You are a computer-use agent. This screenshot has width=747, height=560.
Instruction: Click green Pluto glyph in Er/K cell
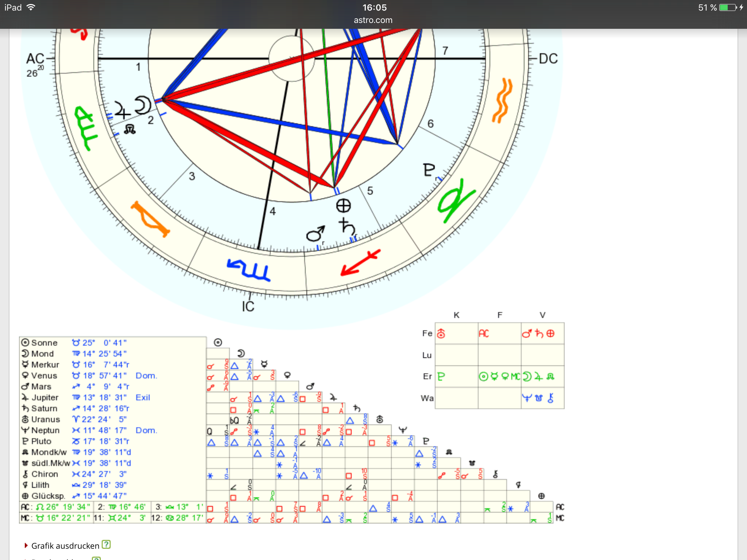441,376
